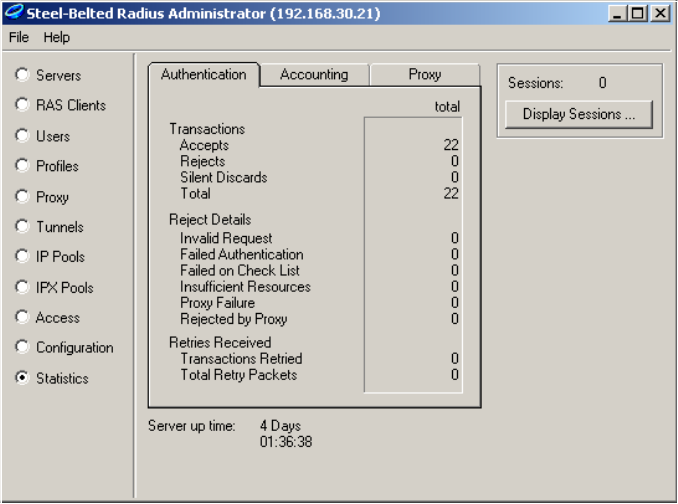Screen dimensions: 678x504
Task: Click the Accepts statistic label
Action: [204, 145]
